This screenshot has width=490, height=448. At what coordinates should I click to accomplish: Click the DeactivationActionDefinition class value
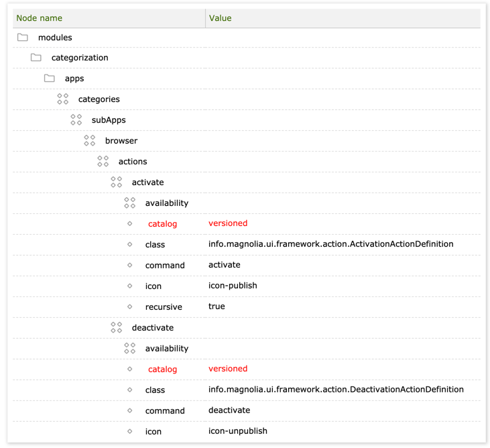tap(336, 389)
